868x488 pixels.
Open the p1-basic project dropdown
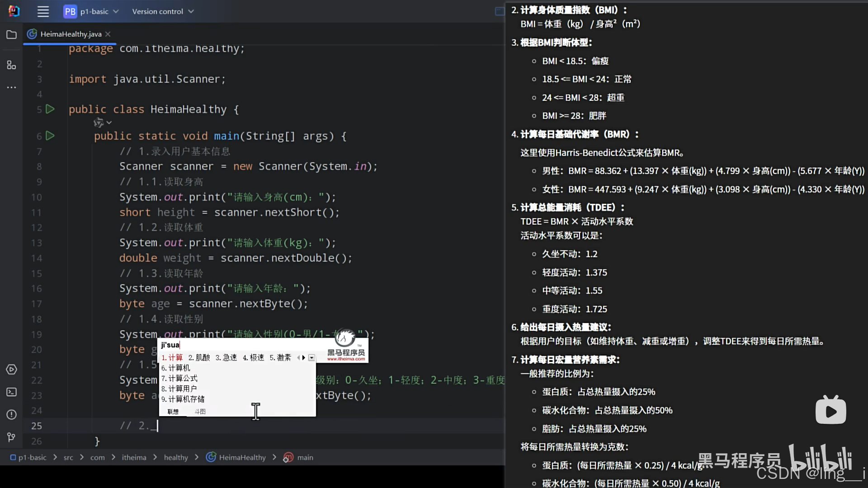coord(91,11)
